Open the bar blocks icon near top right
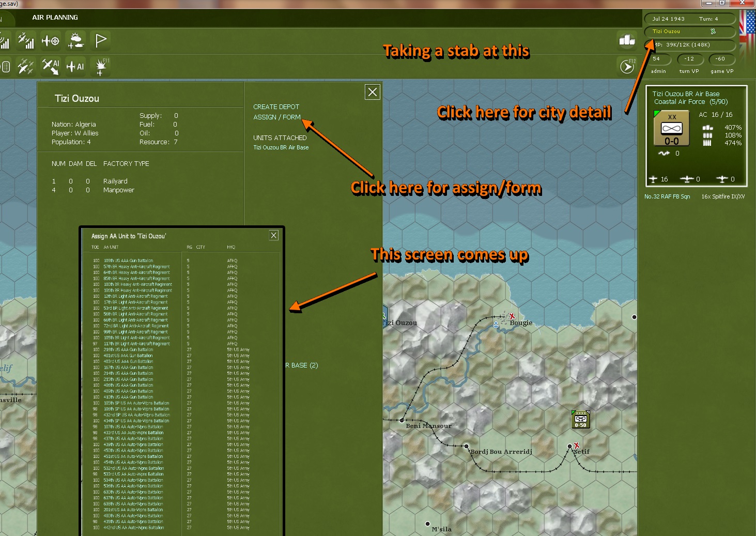The image size is (756, 536). 627,40
